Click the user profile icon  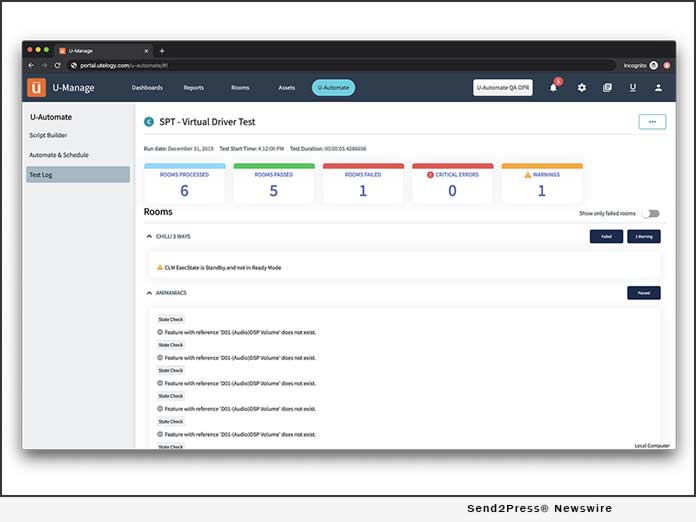tap(658, 88)
